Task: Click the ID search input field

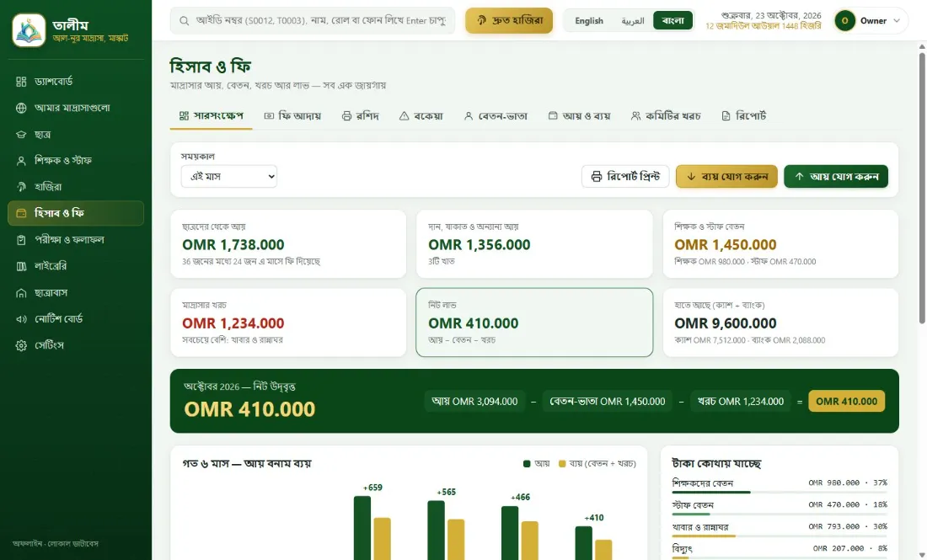Action: pyautogui.click(x=313, y=21)
